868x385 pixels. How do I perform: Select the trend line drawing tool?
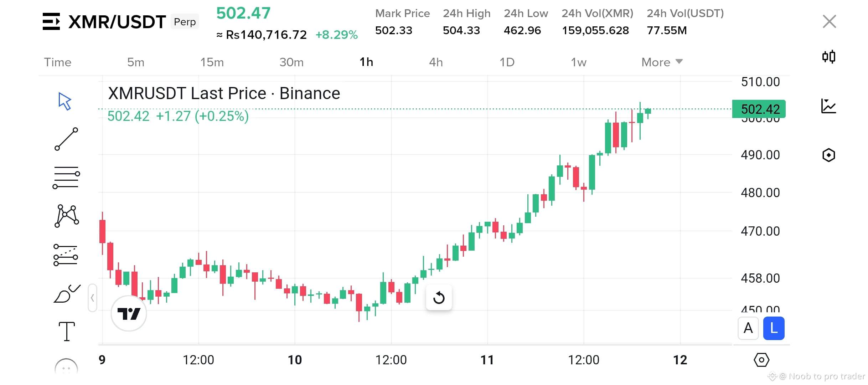click(66, 139)
